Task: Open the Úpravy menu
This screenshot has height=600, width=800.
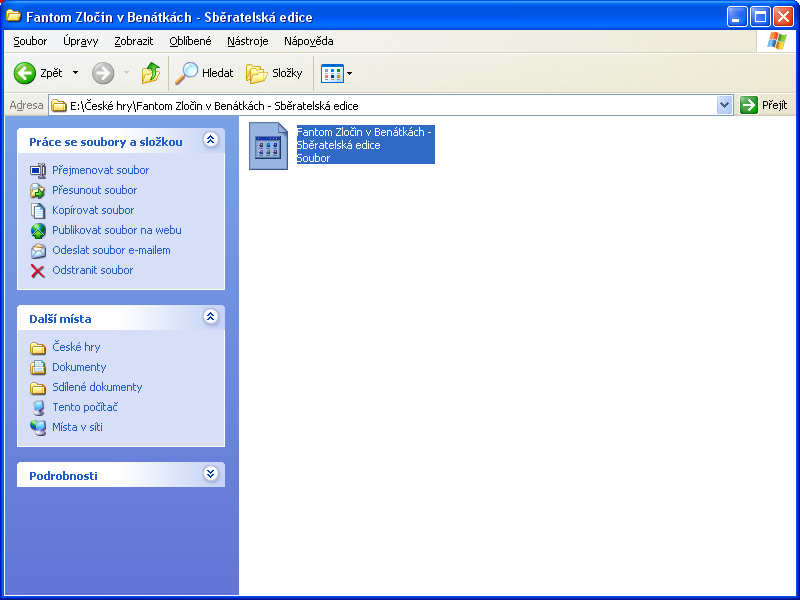Action: pyautogui.click(x=81, y=41)
